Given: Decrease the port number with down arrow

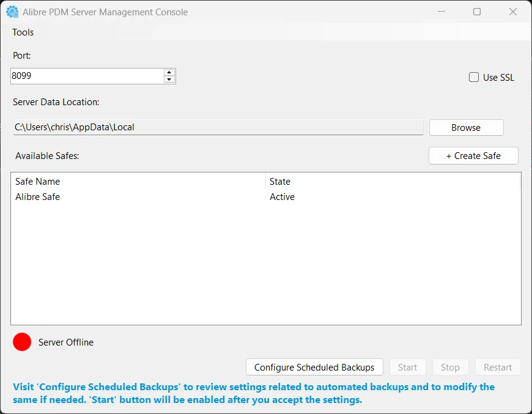Looking at the screenshot, I should point(169,79).
